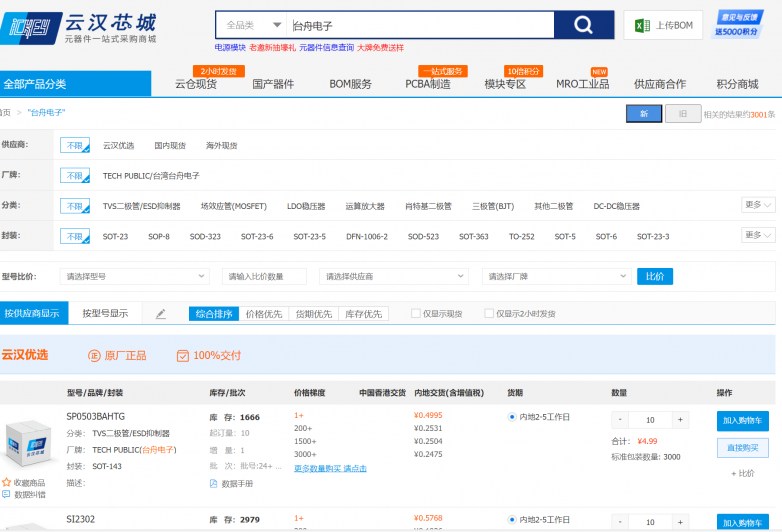Toggle 不限 option in 厂牌 row

(x=75, y=176)
